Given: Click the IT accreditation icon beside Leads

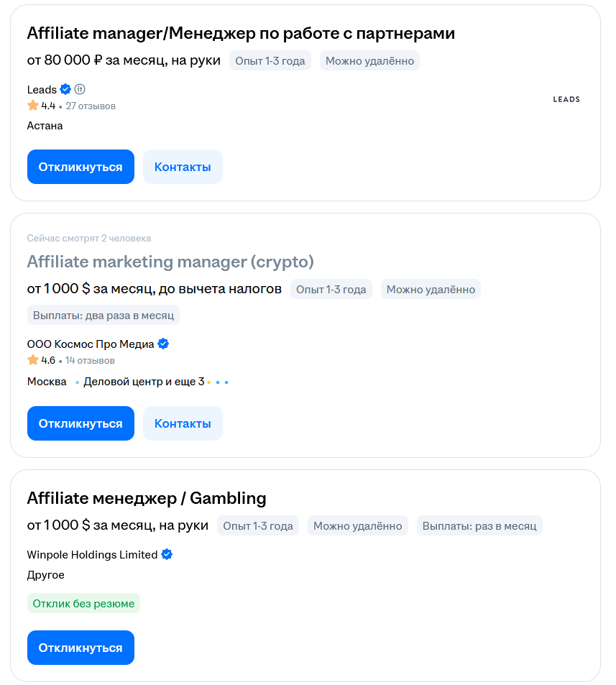Looking at the screenshot, I should click(80, 89).
